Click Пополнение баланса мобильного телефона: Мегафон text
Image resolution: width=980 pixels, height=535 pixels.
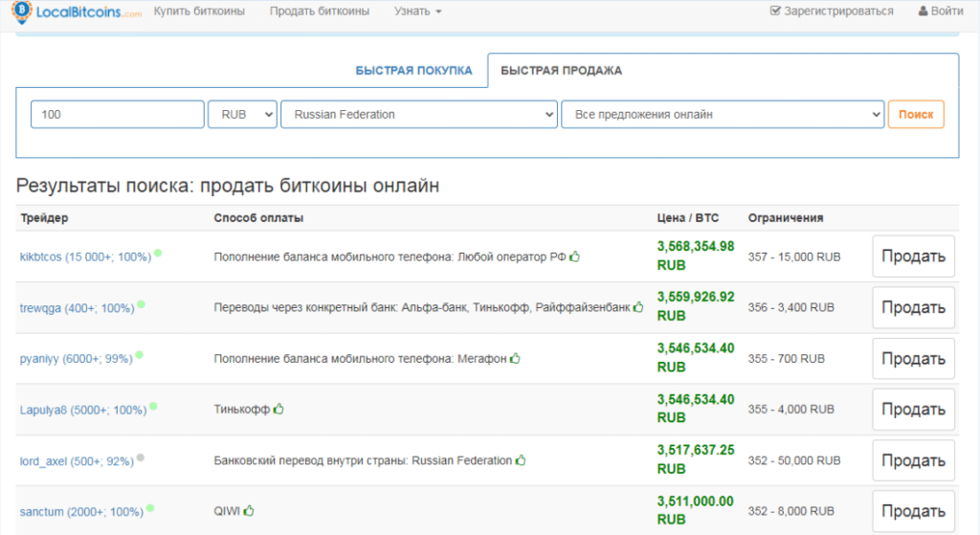360,359
